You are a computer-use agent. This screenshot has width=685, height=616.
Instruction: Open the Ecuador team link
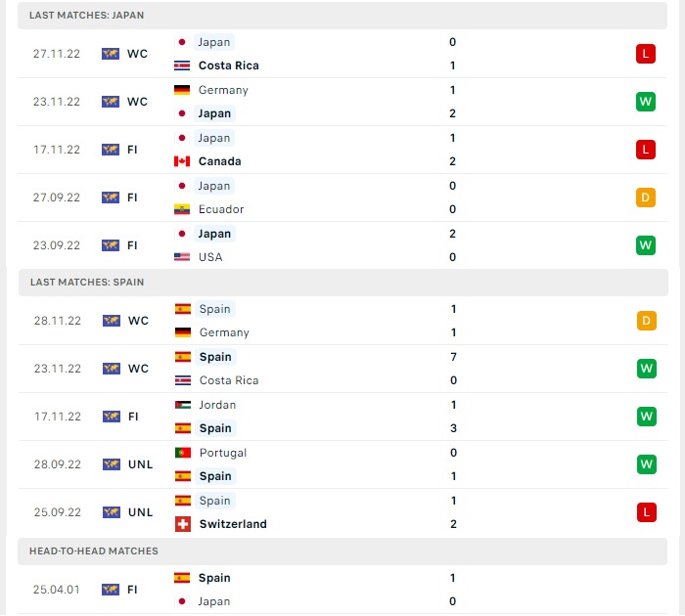tap(221, 209)
